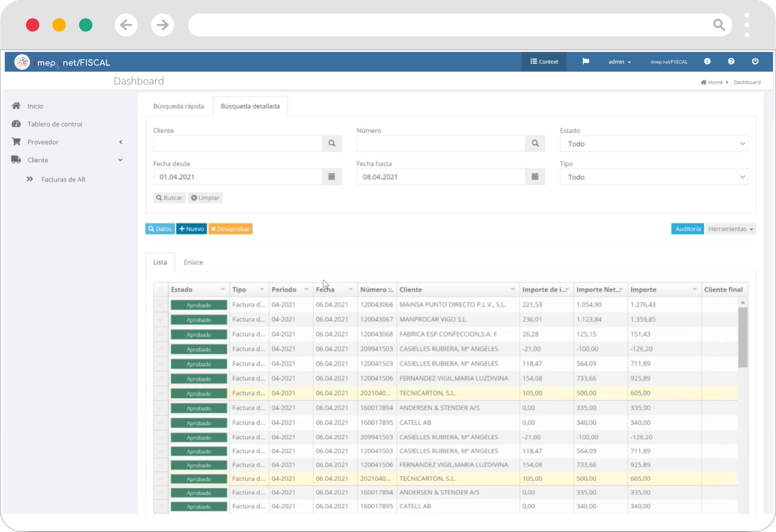Collapse the Cliente sidebar menu chevron

[x=120, y=160]
